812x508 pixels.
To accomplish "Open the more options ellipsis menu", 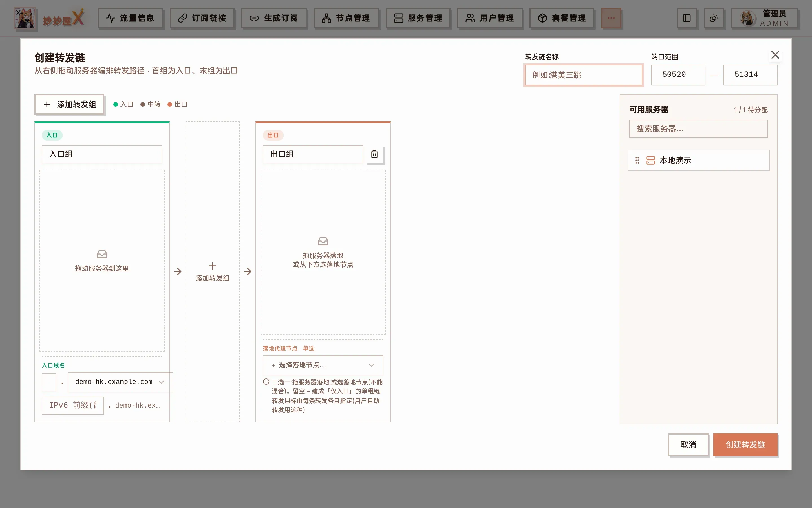I will (x=611, y=18).
